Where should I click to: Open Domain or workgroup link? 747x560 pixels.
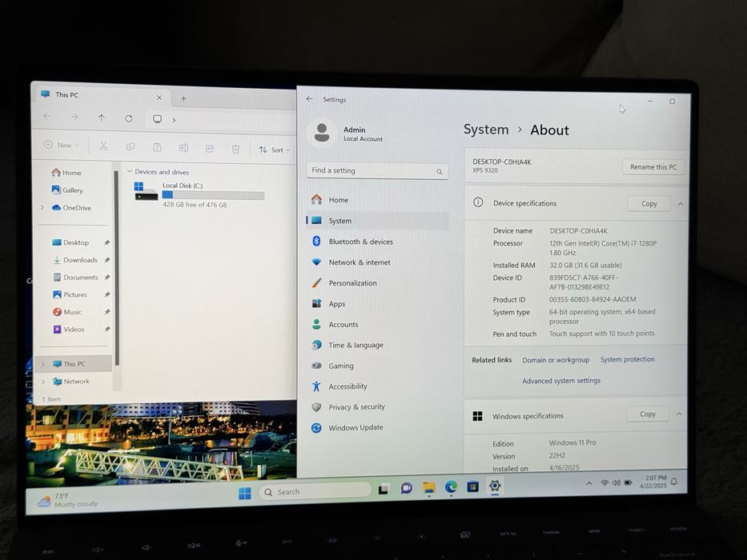click(556, 360)
